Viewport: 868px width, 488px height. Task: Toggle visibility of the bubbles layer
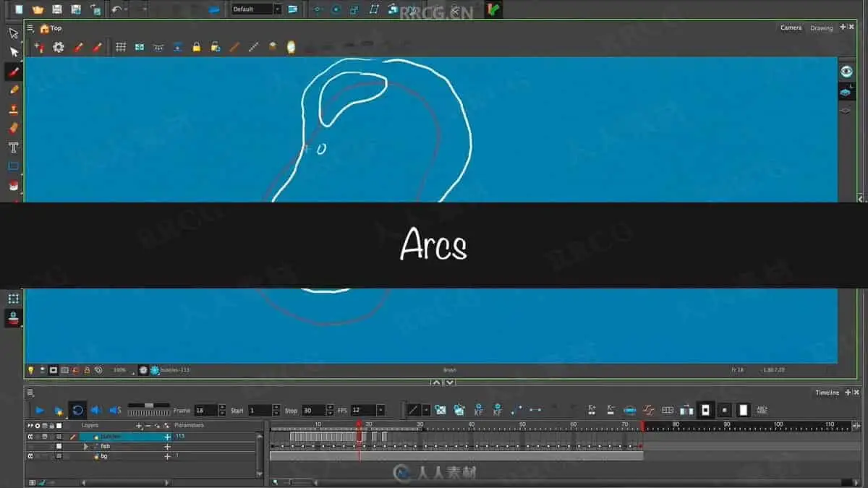click(x=30, y=437)
